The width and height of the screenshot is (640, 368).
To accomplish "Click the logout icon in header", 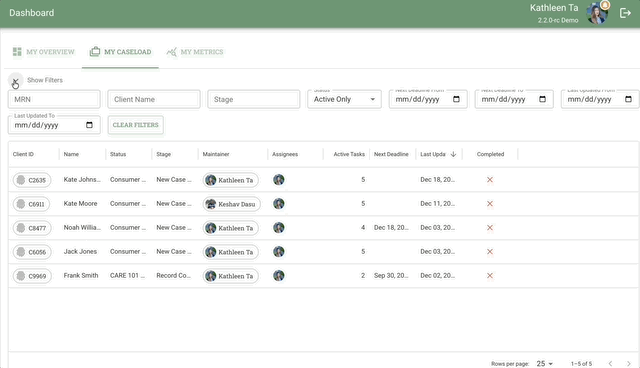I will 625,13.
